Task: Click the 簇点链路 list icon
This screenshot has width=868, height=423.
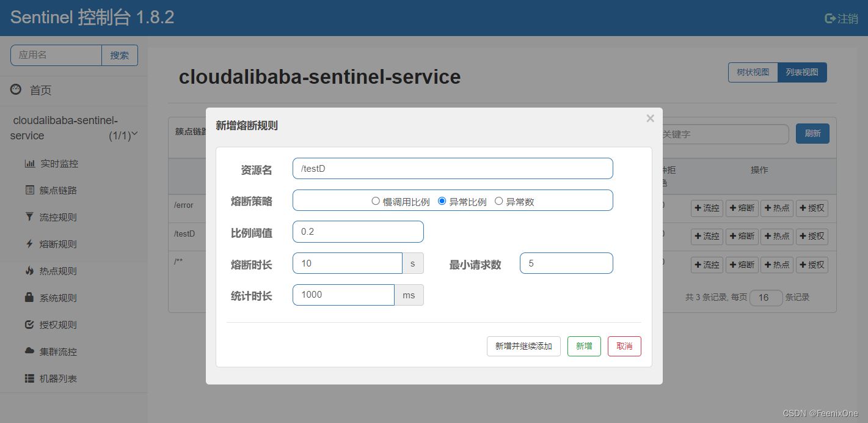Action: click(x=29, y=190)
